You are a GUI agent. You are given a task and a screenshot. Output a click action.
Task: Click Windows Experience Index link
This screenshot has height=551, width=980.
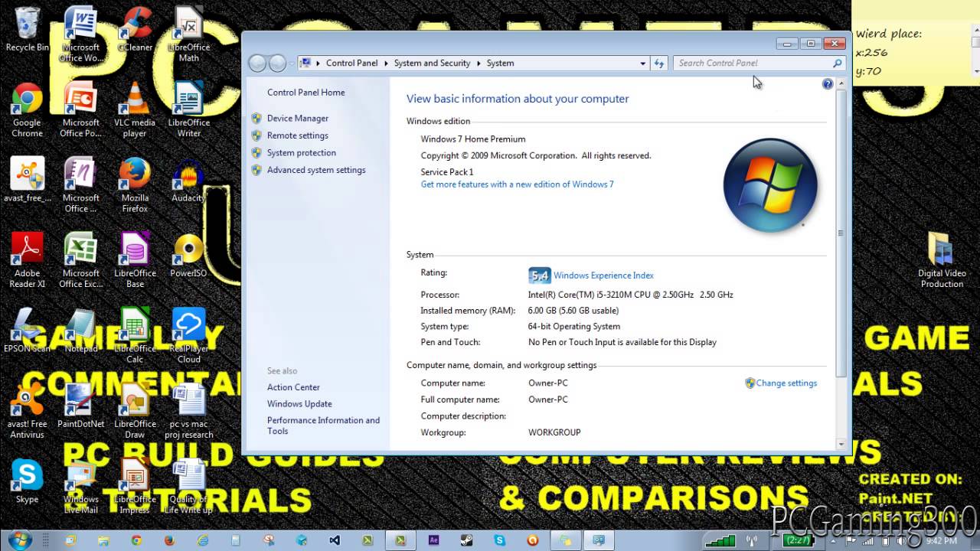(603, 275)
